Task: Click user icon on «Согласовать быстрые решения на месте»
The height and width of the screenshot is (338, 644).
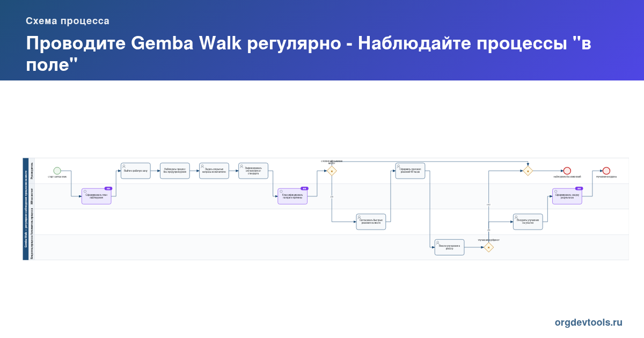Action: 359,217
